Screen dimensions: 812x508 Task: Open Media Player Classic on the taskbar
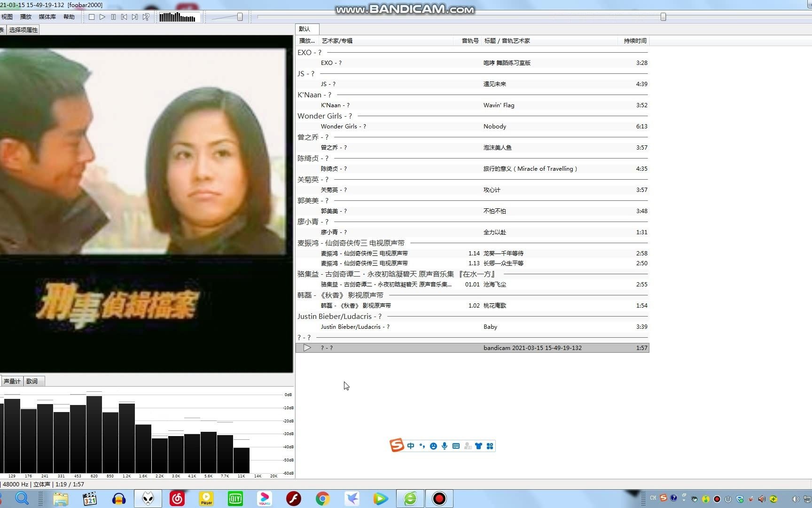click(90, 499)
